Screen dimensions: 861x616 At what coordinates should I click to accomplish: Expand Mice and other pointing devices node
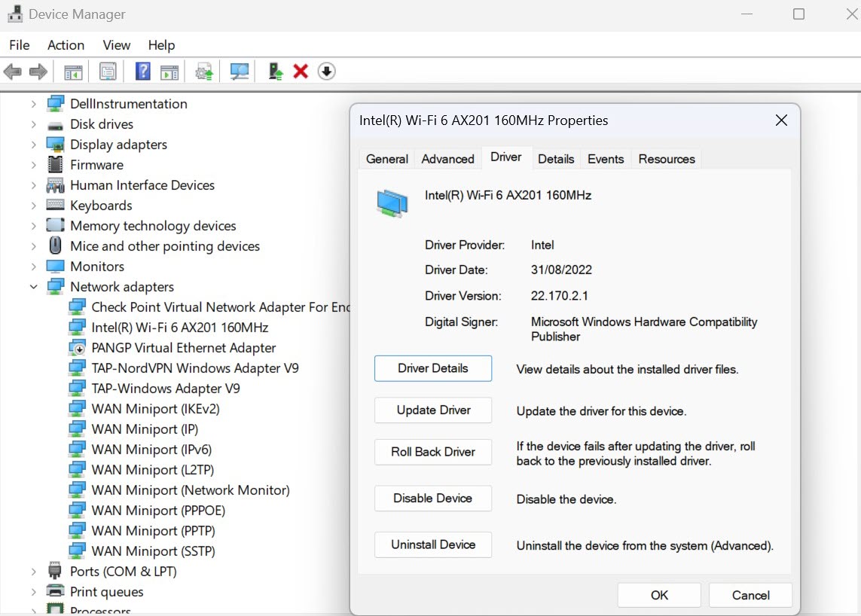tap(33, 246)
